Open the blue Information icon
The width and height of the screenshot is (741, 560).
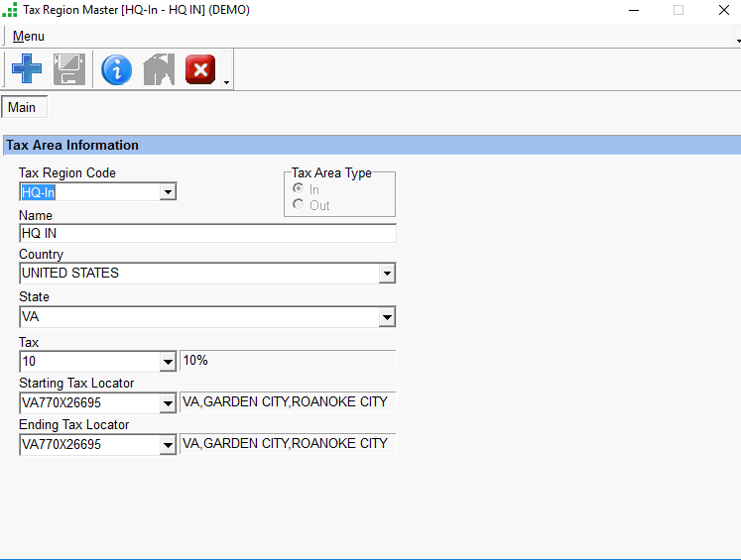[x=116, y=69]
